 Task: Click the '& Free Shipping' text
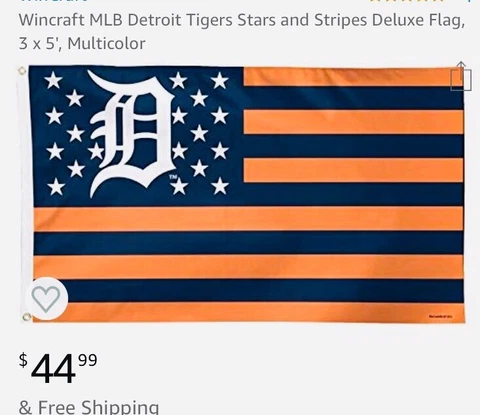(89, 407)
